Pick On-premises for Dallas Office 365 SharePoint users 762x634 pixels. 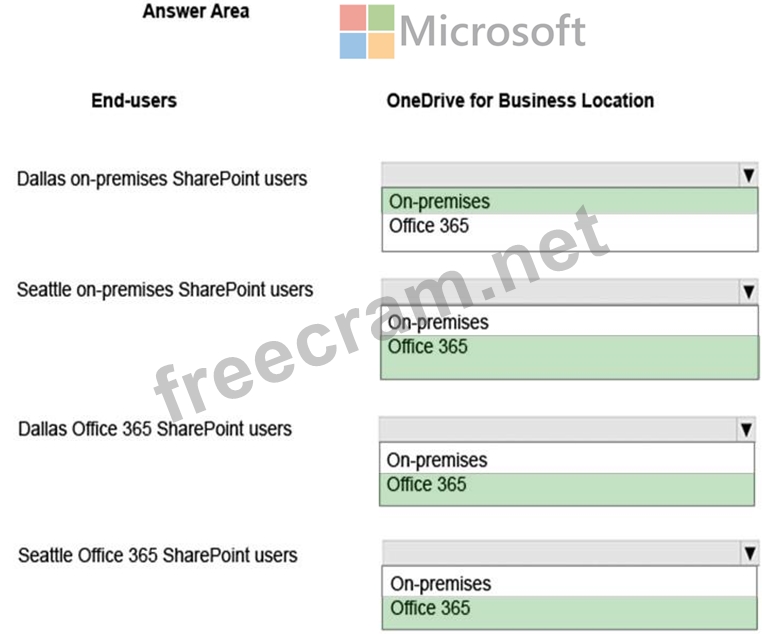coord(567,460)
